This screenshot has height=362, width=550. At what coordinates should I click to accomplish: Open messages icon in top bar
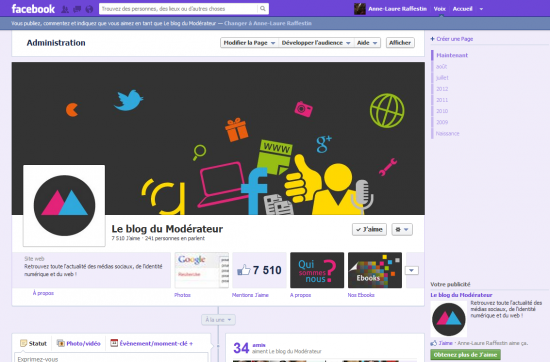77,9
